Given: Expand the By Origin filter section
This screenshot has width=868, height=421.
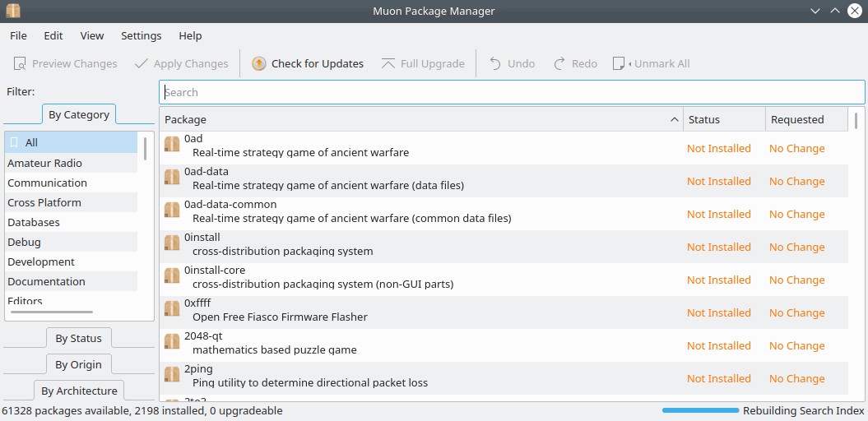Looking at the screenshot, I should [79, 364].
